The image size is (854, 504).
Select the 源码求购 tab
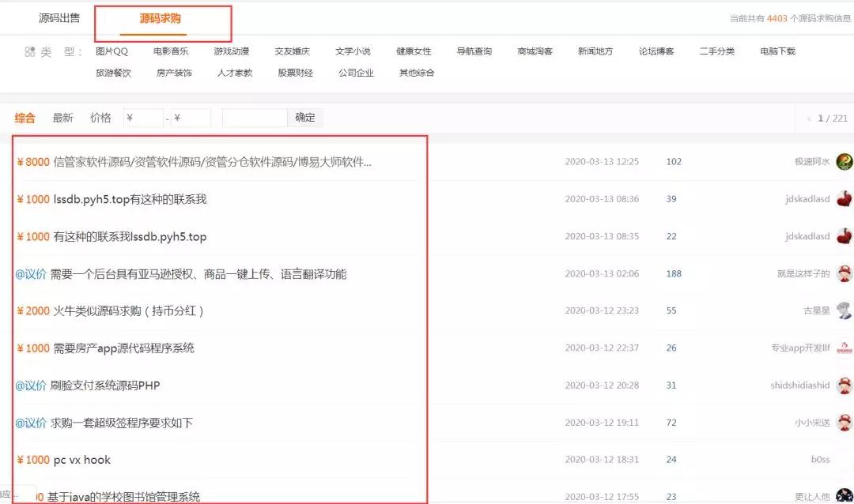point(161,18)
